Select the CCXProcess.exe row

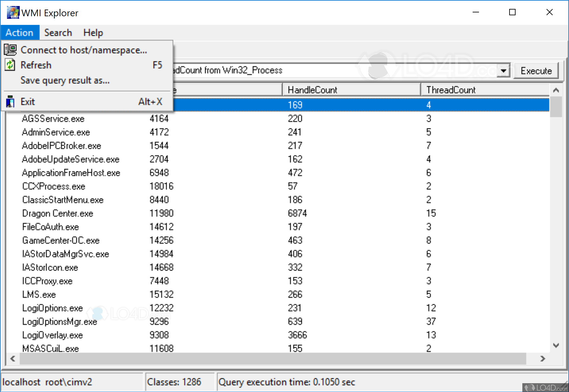[x=278, y=186]
